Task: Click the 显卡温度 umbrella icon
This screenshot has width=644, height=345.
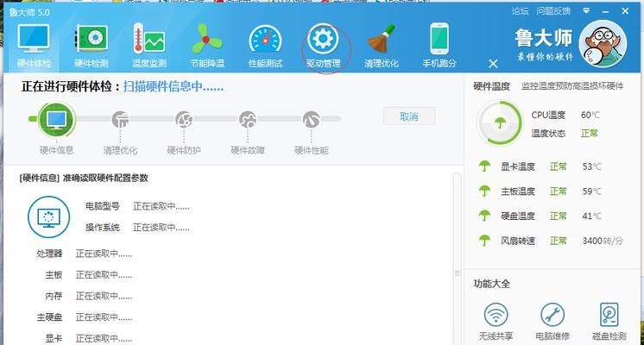Action: [x=484, y=166]
